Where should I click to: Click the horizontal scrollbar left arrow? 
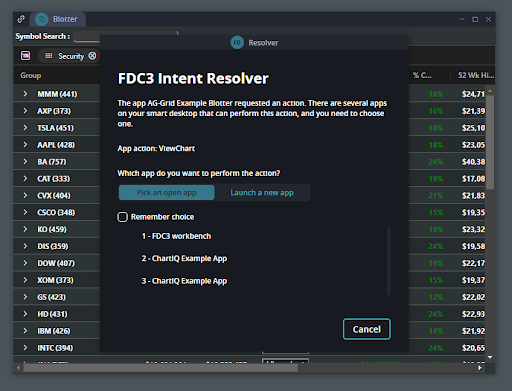18,368
